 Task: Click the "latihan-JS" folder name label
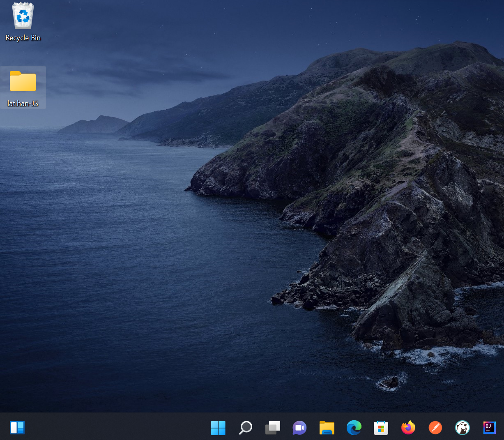coord(23,104)
